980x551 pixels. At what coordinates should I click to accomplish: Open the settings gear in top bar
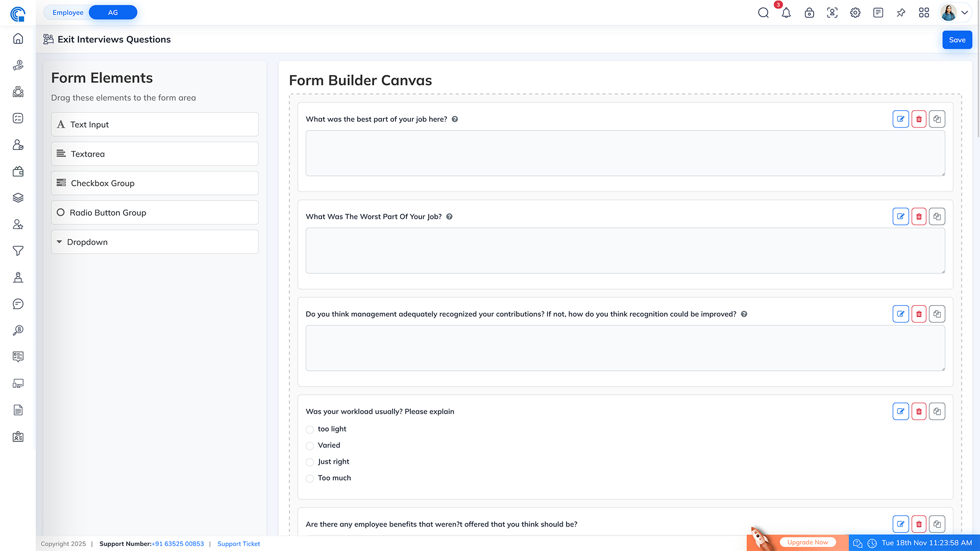coord(855,13)
